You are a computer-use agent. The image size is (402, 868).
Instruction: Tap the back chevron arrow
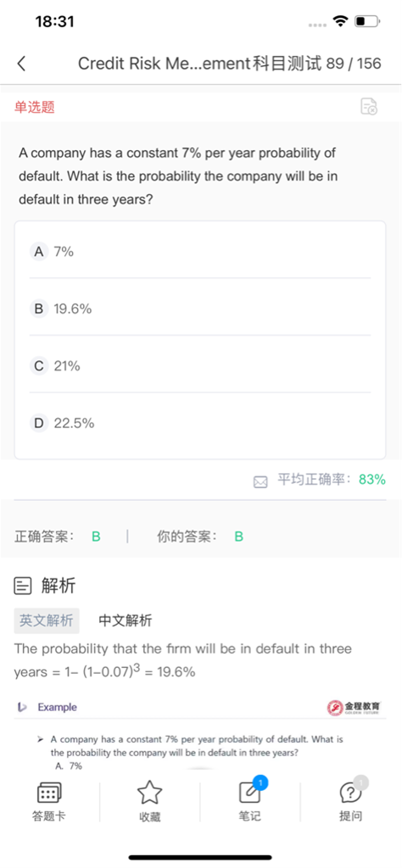(21, 64)
